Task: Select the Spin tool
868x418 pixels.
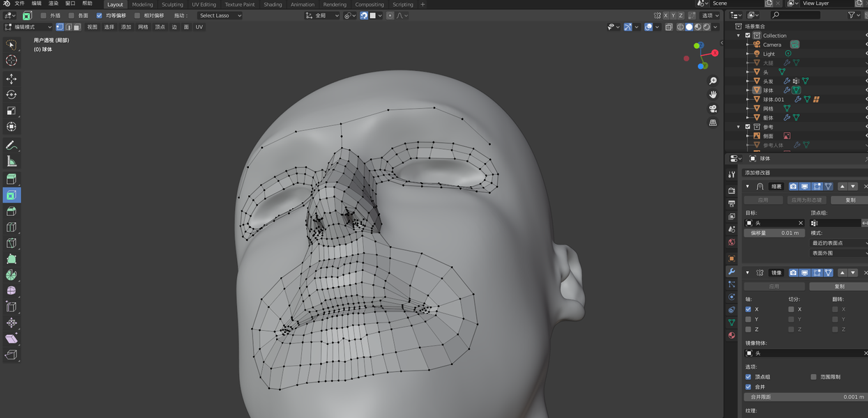Action: [11, 275]
